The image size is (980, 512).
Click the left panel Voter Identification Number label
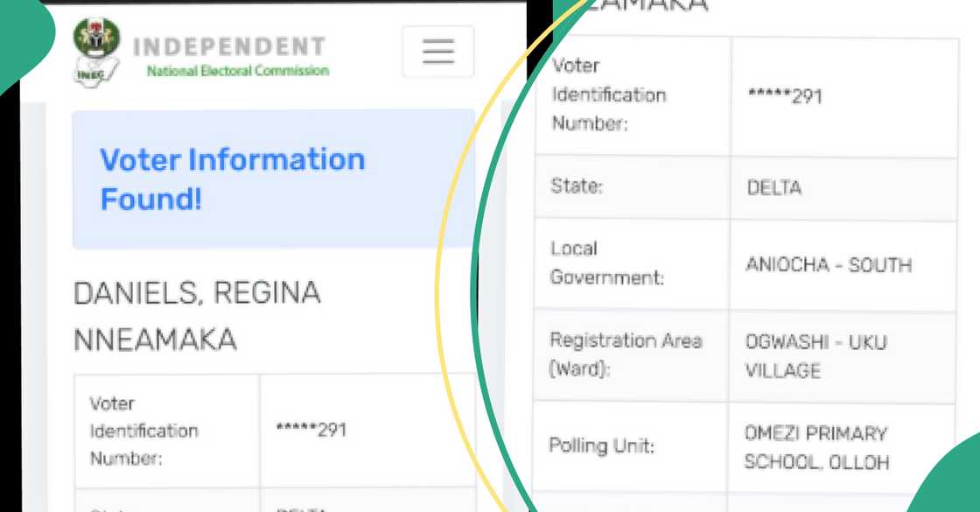(143, 431)
